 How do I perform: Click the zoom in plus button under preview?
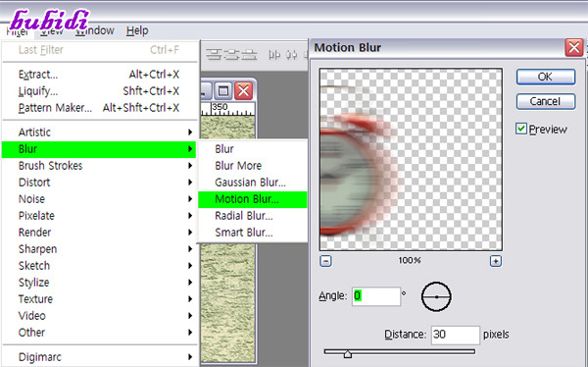pos(496,261)
